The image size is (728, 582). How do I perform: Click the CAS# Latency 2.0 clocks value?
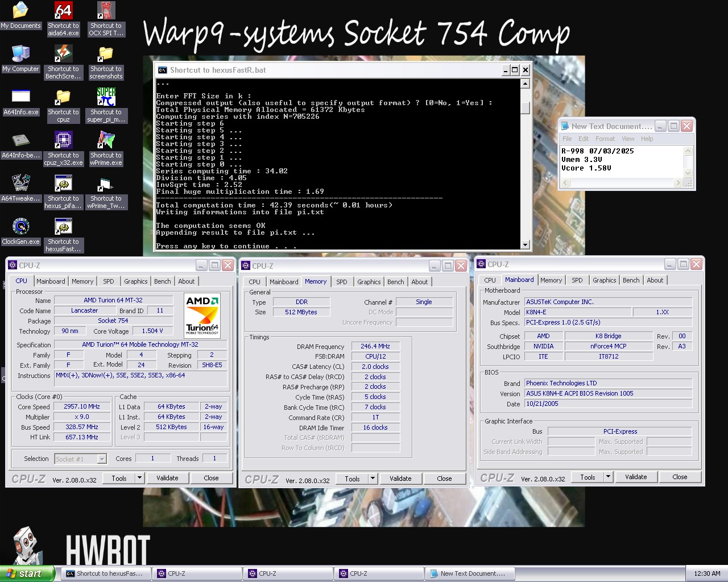[x=375, y=367]
